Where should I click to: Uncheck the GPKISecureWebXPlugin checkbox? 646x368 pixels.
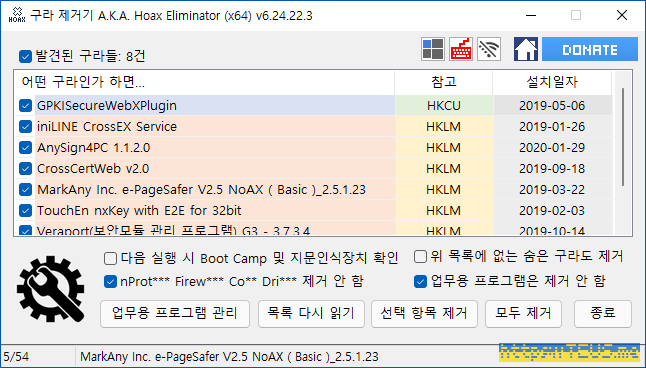[25, 105]
